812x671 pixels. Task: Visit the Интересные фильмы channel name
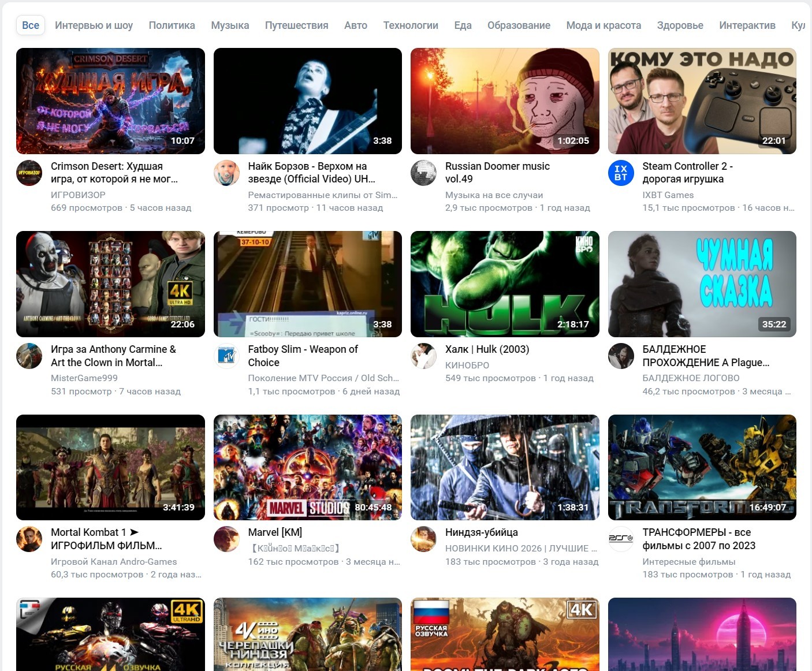click(688, 562)
